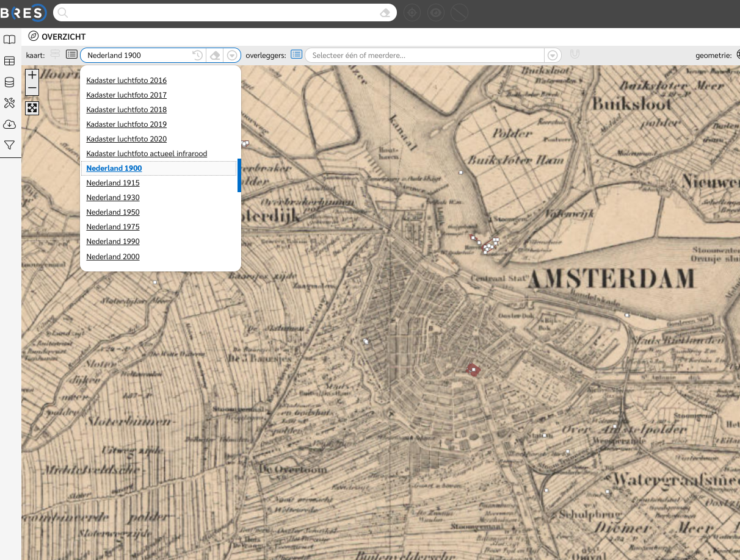Focus the top search input field

click(223, 13)
